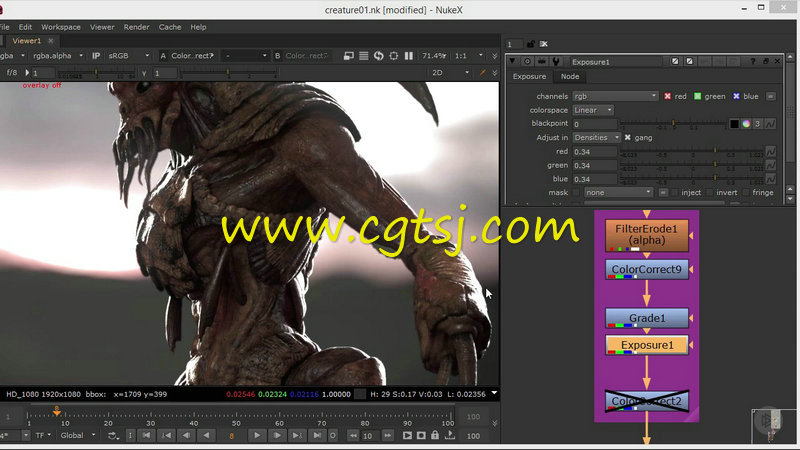
Task: Open blackpoint color wheel picker
Action: (746, 123)
